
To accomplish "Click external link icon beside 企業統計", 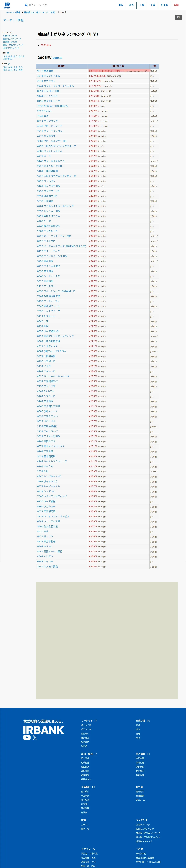I will (93, 787).
